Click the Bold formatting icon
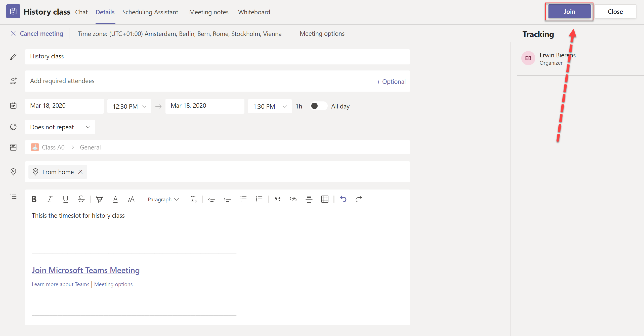 point(34,199)
